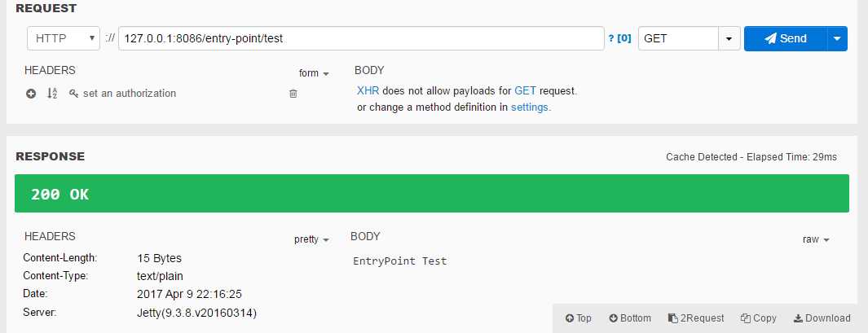Sort headers alphabetically with A-Z icon
Image resolution: width=868 pixels, height=333 pixels.
pos(51,94)
